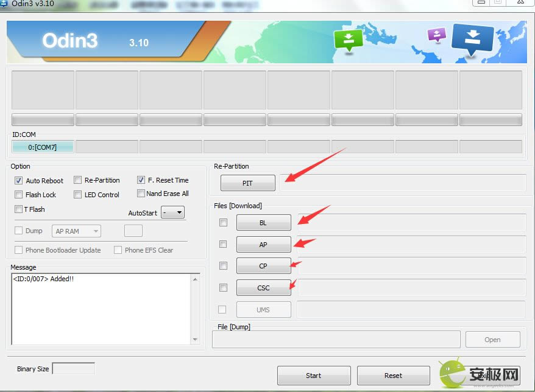This screenshot has width=535, height=392.
Task: Tick the checkbox beside BL button
Action: 223,223
